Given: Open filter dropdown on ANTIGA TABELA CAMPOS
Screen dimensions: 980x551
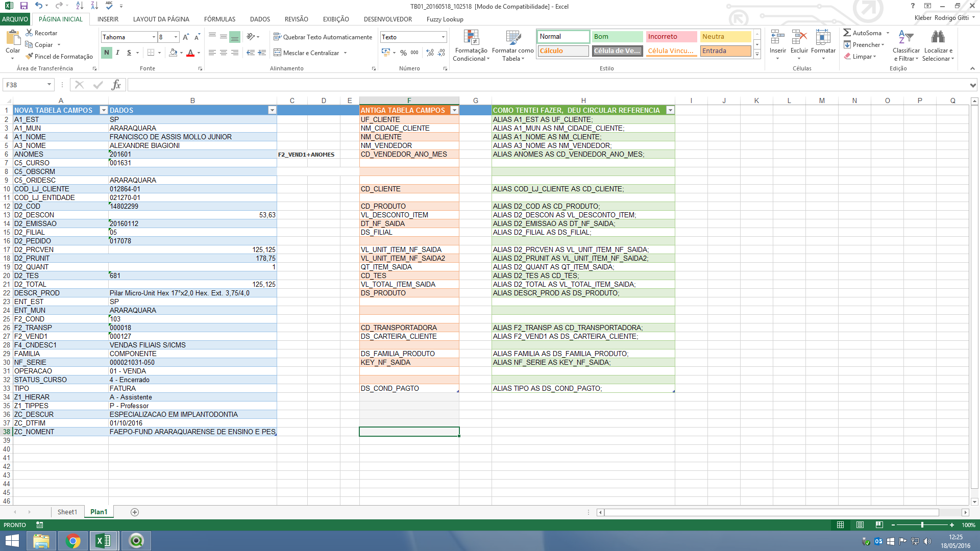Looking at the screenshot, I should point(454,110).
